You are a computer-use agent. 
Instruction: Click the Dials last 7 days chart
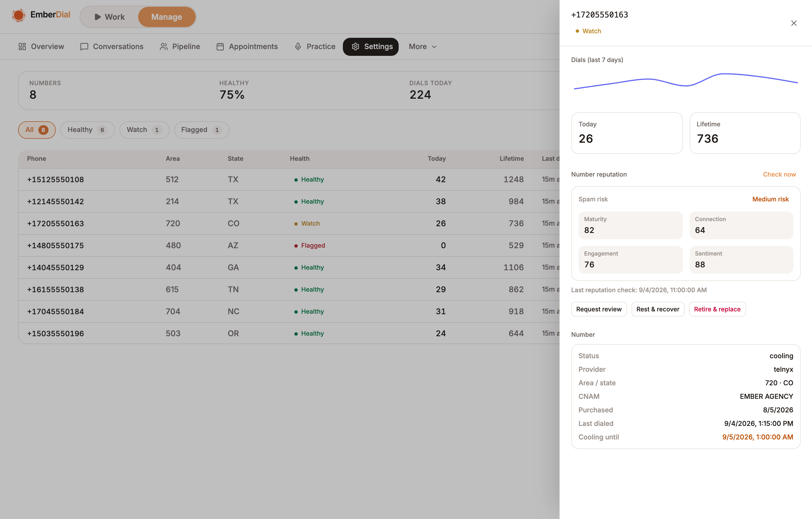tap(685, 81)
